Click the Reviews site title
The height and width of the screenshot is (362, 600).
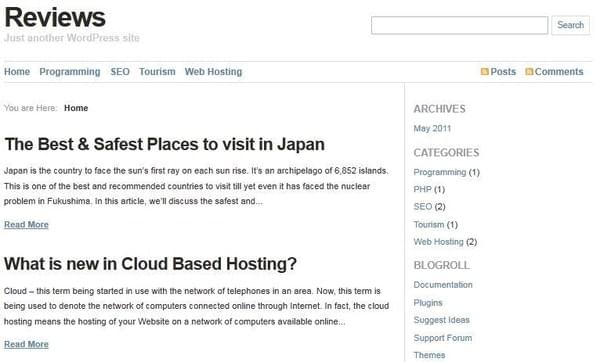(x=55, y=18)
